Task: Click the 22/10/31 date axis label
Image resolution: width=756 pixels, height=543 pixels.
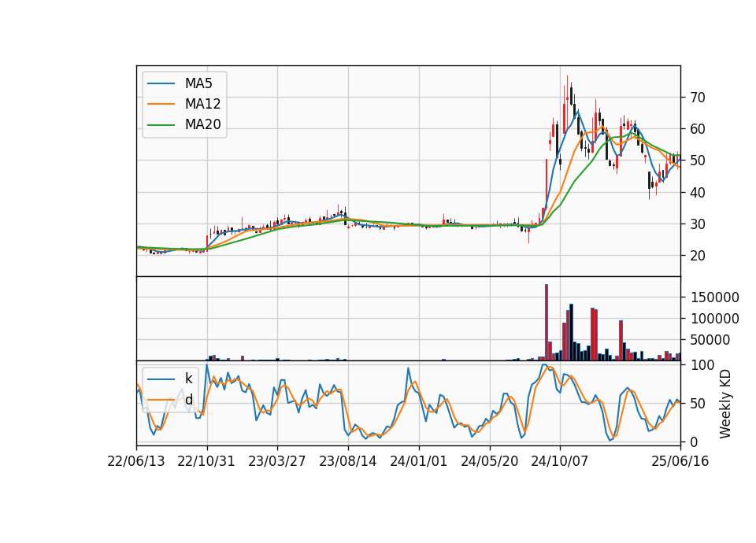Action: (x=206, y=461)
